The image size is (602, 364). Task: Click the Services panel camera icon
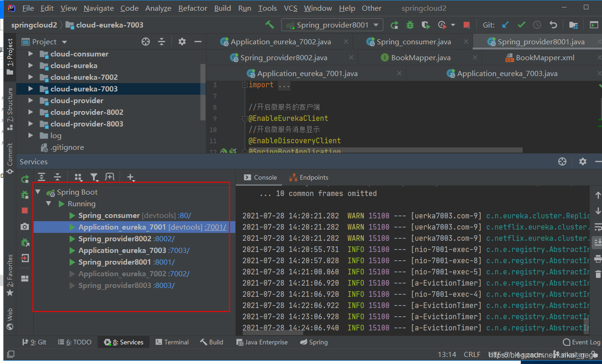point(25,226)
